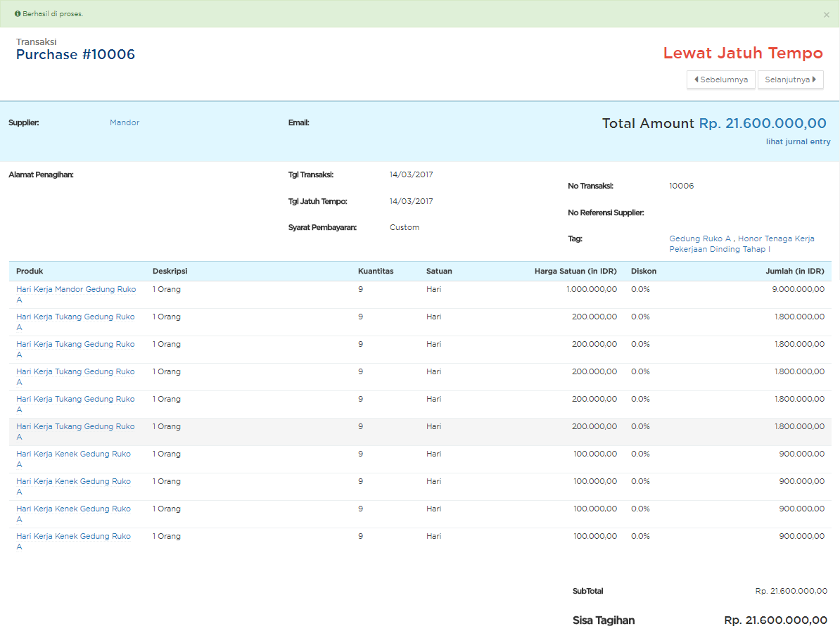
Task: Click the Sisa Tagihan amount Rp. 21.600.000,00
Action: click(x=775, y=620)
